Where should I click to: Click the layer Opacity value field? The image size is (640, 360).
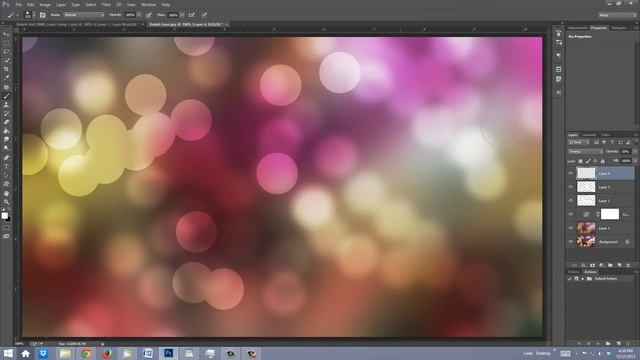tap(625, 151)
